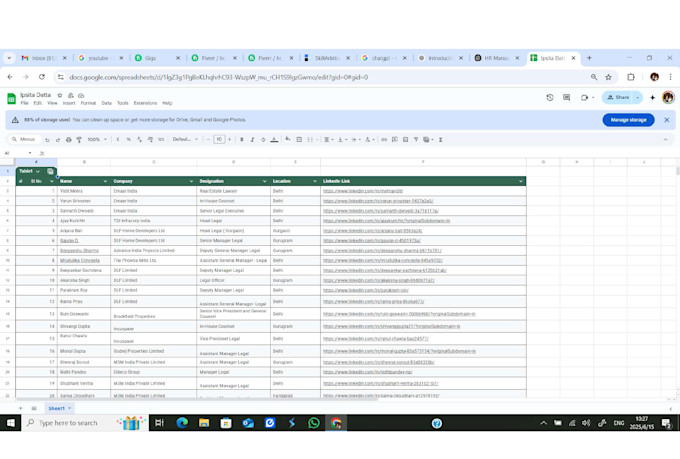
Task: Click the Manage storage button
Action: (628, 120)
